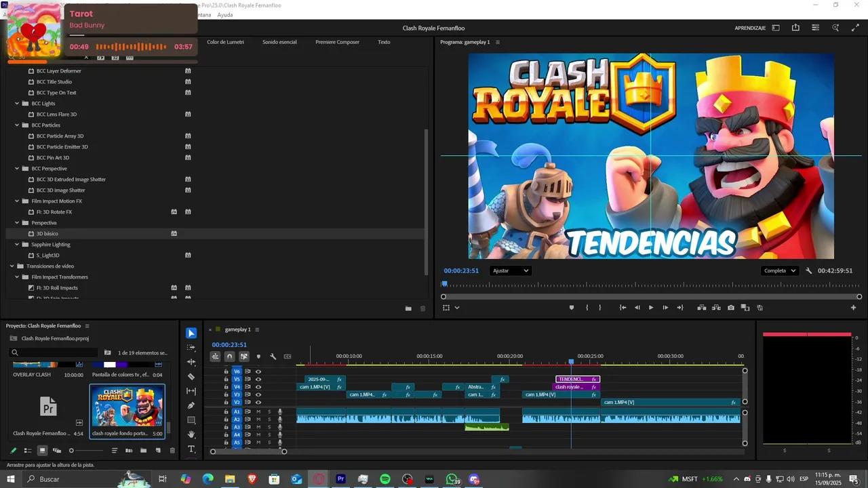The image size is (868, 488).
Task: Toggle timeline snapping magnet
Action: click(229, 357)
